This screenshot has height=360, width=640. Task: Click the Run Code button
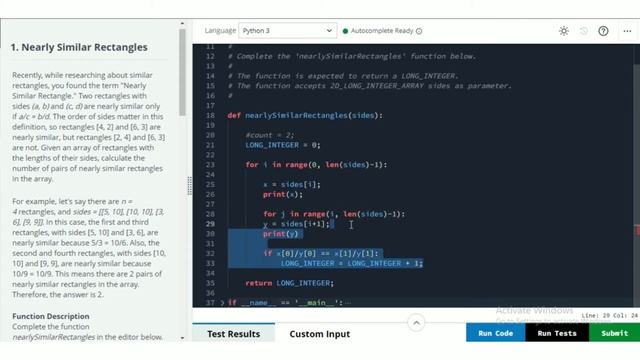496,333
